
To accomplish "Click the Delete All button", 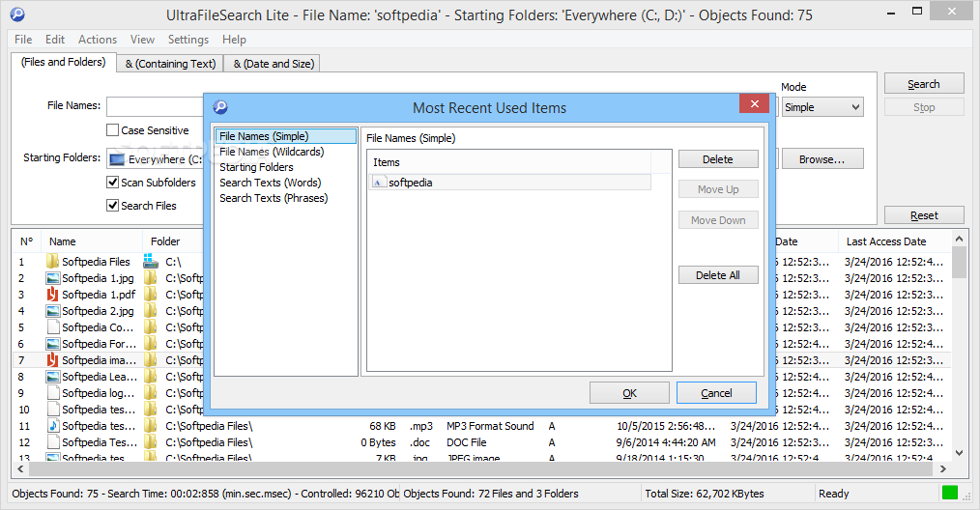I will pyautogui.click(x=718, y=275).
